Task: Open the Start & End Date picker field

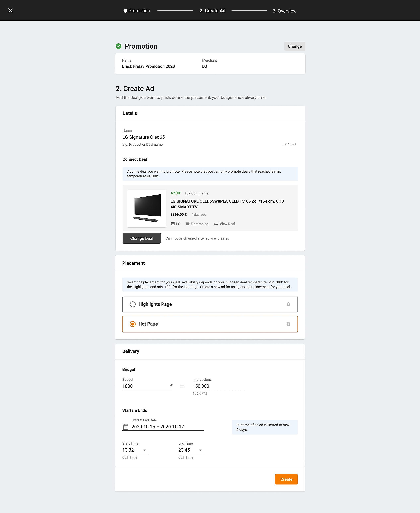Action: coord(167,427)
